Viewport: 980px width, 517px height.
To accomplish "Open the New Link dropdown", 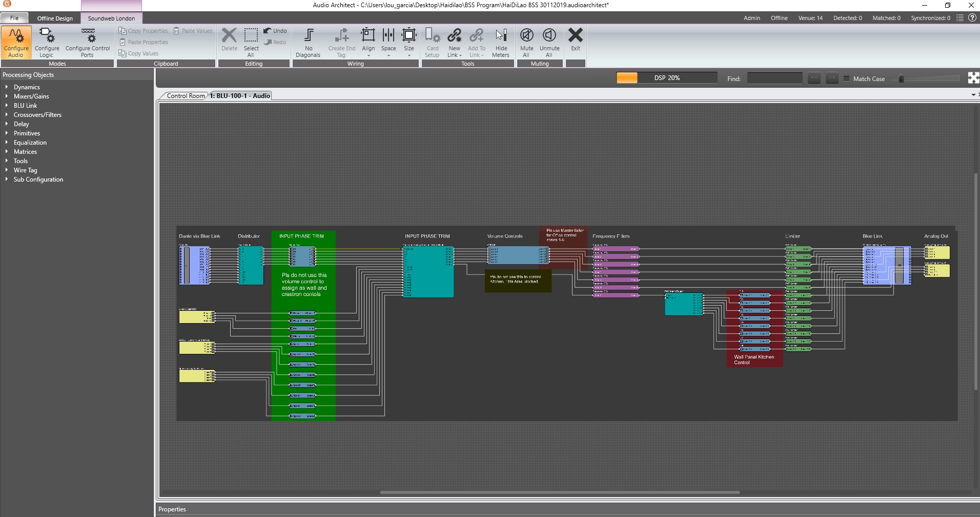I will [455, 55].
